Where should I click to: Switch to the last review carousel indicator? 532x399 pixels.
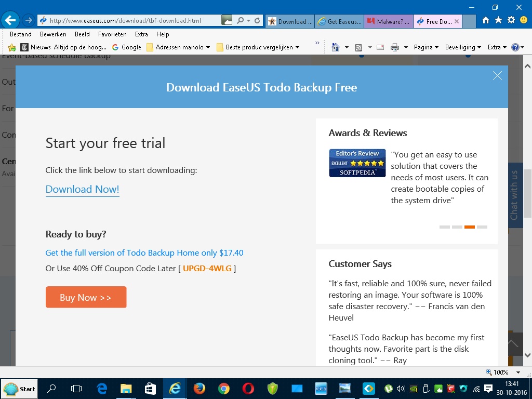(x=482, y=227)
